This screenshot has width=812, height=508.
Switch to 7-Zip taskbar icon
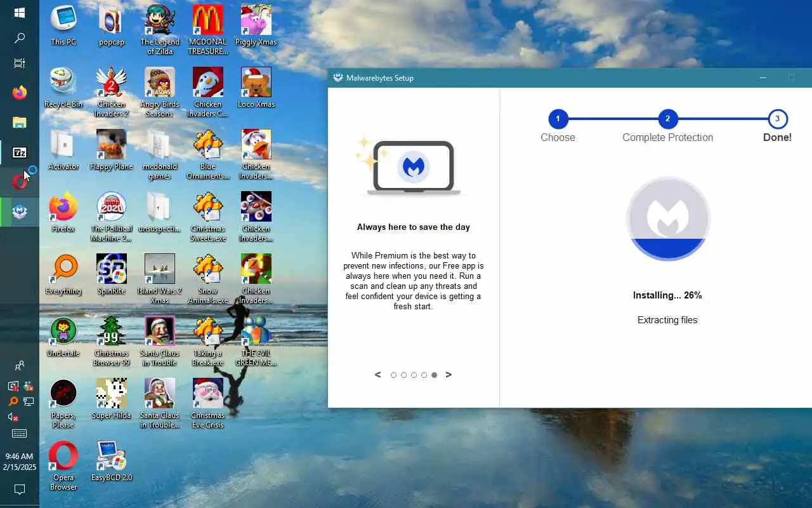tap(19, 152)
